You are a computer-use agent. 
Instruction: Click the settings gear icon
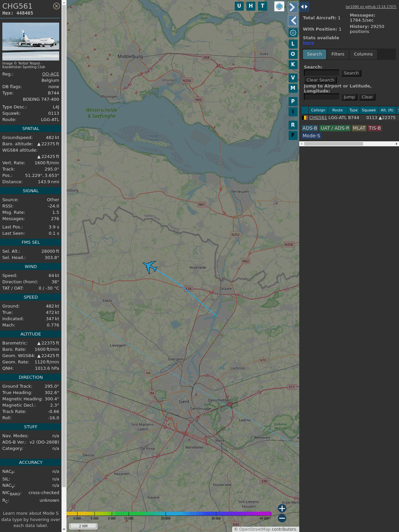point(293,33)
